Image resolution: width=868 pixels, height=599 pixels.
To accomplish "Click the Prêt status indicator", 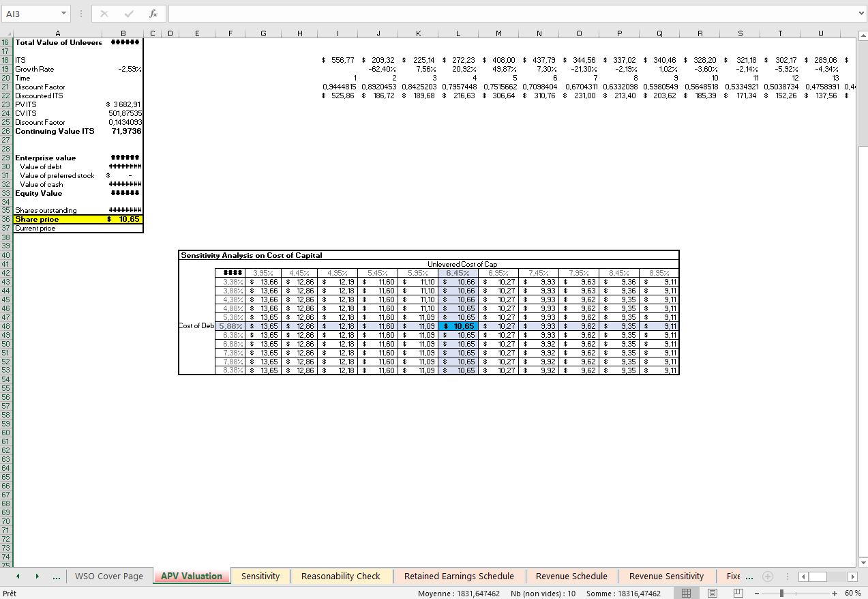I will [10, 594].
